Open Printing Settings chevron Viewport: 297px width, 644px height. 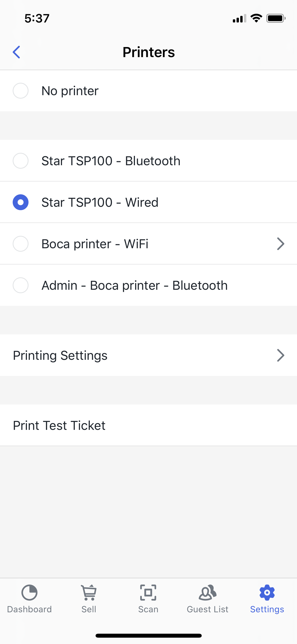[281, 355]
